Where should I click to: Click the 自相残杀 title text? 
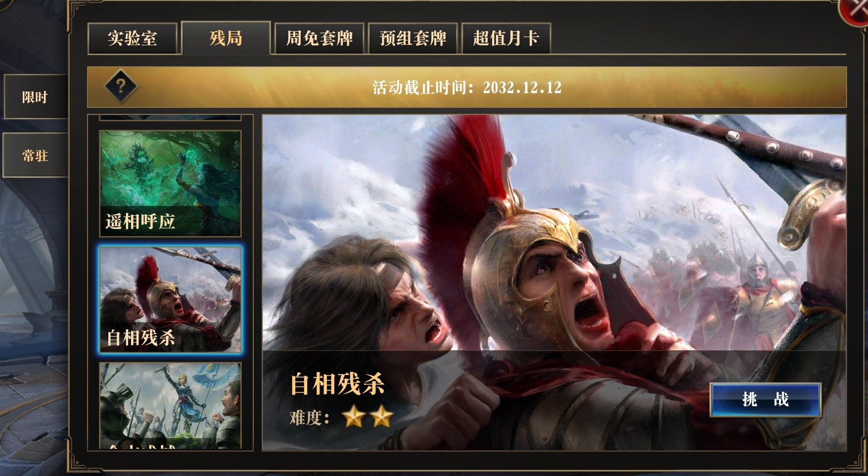pyautogui.click(x=337, y=384)
